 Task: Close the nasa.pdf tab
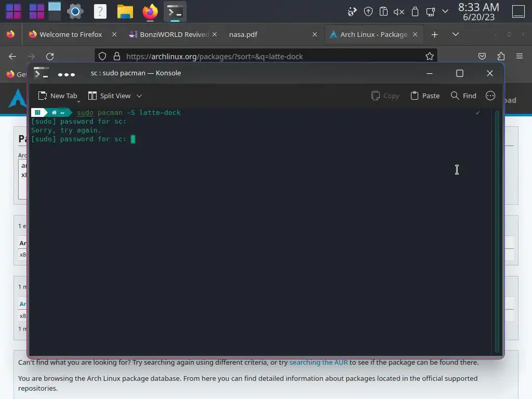[314, 34]
